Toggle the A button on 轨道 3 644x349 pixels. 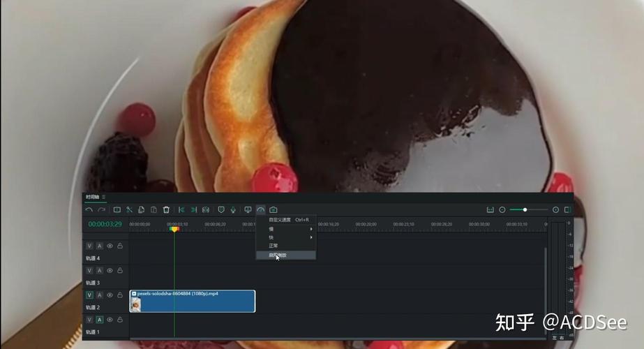point(99,271)
